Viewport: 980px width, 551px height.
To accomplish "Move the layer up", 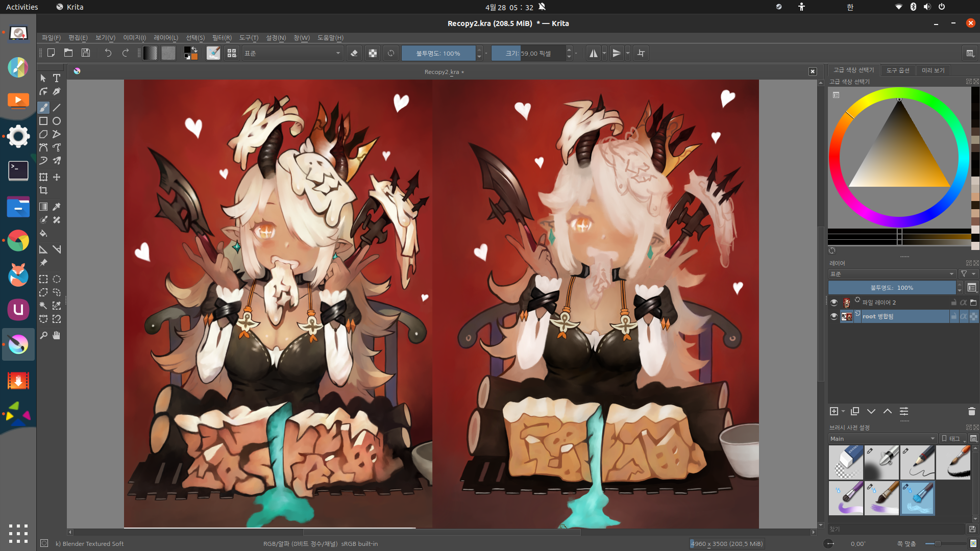I will coord(888,411).
